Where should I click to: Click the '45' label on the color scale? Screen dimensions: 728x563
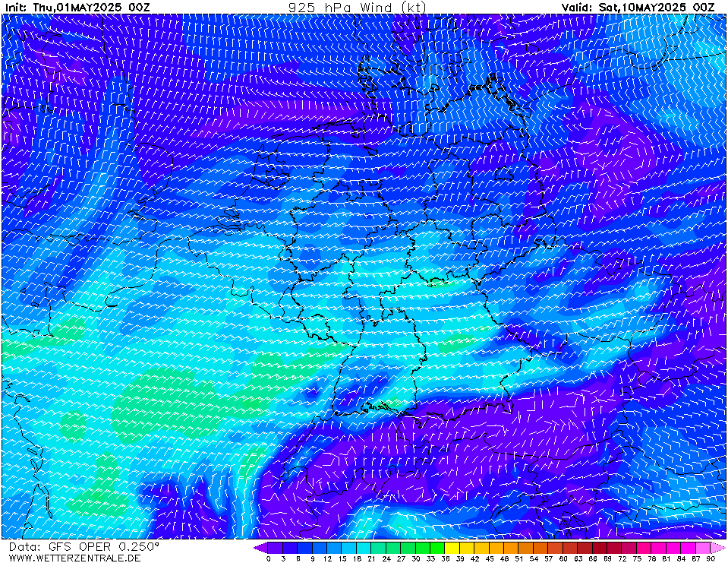pos(490,558)
